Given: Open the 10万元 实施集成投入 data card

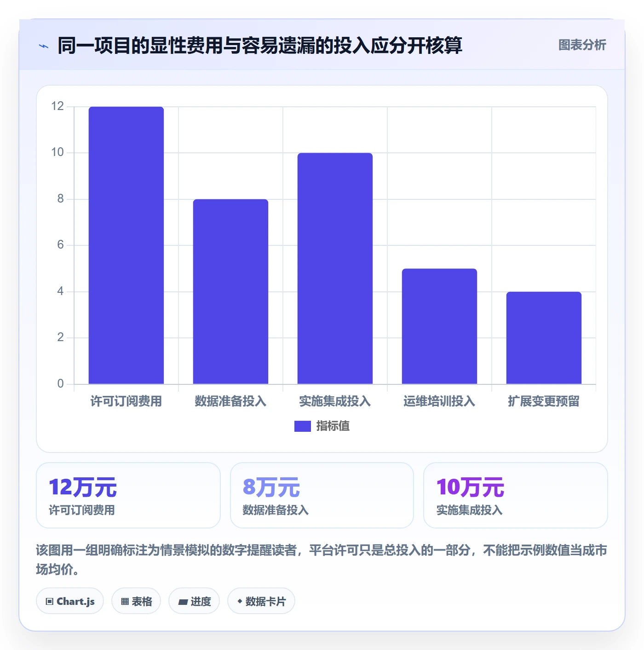Looking at the screenshot, I should [x=516, y=495].
